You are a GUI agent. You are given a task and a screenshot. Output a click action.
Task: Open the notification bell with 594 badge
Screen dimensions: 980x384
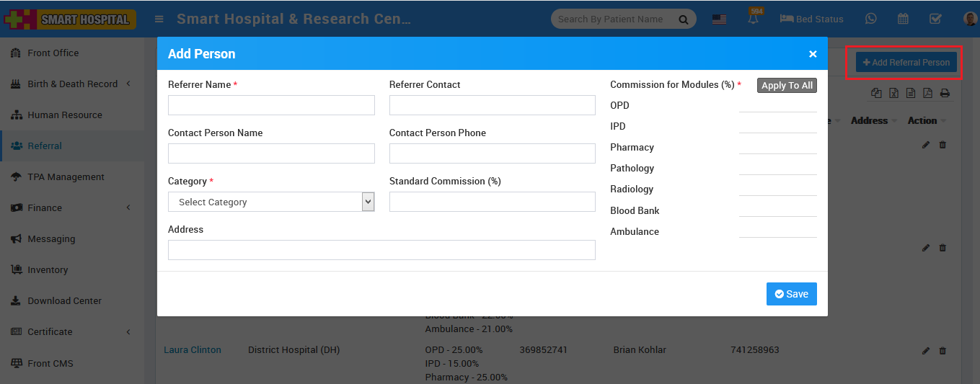coord(754,19)
